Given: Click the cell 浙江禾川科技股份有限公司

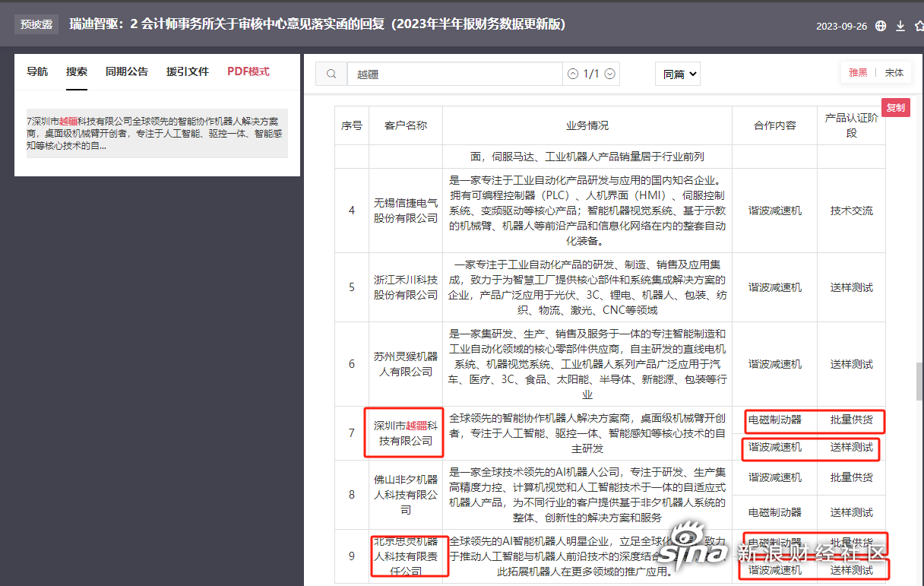Looking at the screenshot, I should (406, 287).
